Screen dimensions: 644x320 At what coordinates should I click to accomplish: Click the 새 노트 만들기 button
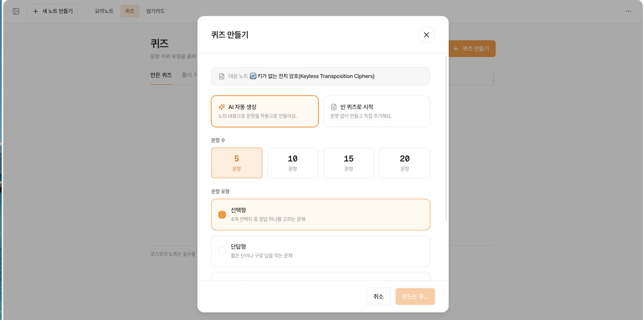tap(52, 11)
